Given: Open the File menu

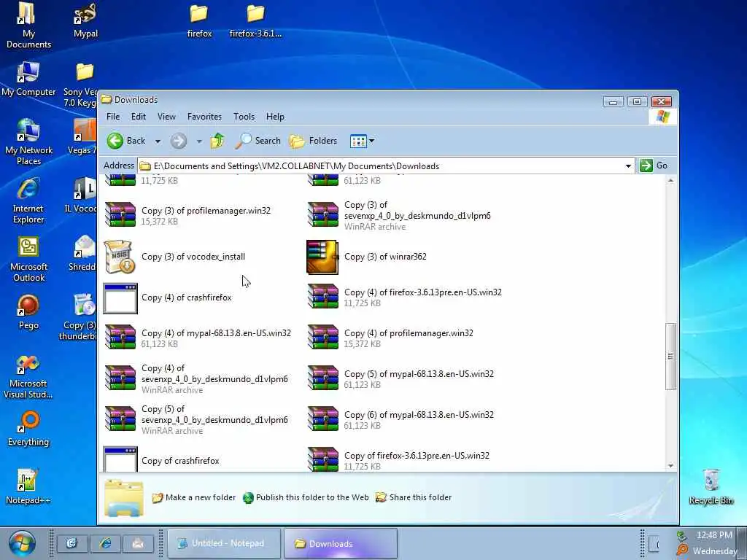Looking at the screenshot, I should coord(113,117).
